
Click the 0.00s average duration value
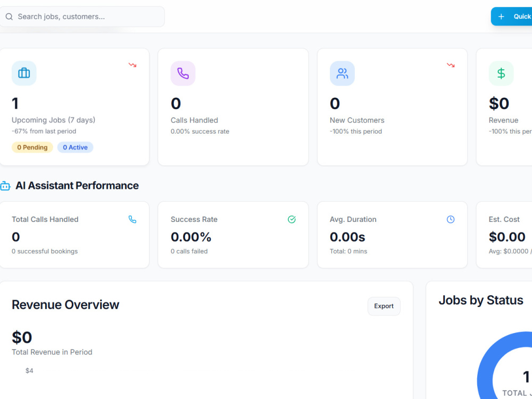[x=347, y=237]
